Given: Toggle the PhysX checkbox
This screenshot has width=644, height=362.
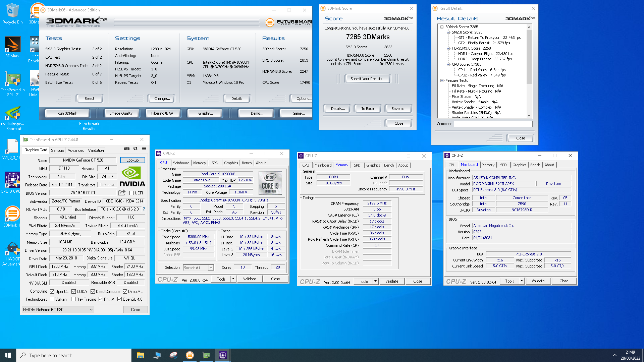Looking at the screenshot, I should click(101, 299).
